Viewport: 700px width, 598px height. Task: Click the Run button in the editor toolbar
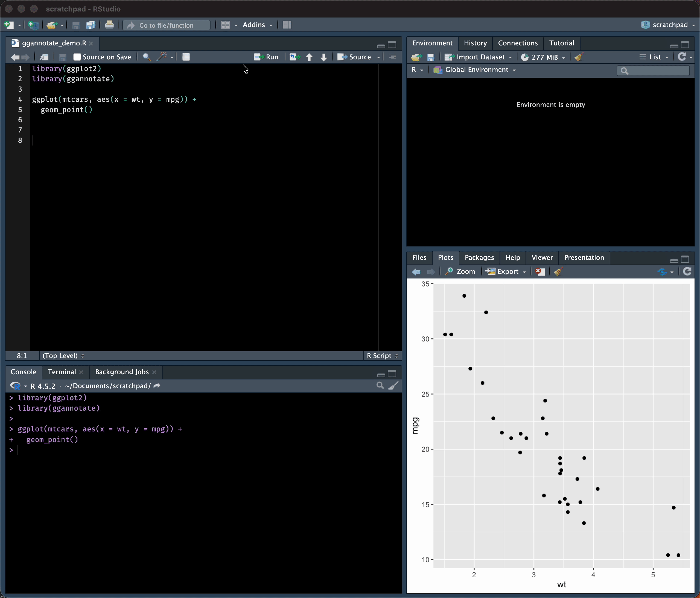pos(266,57)
